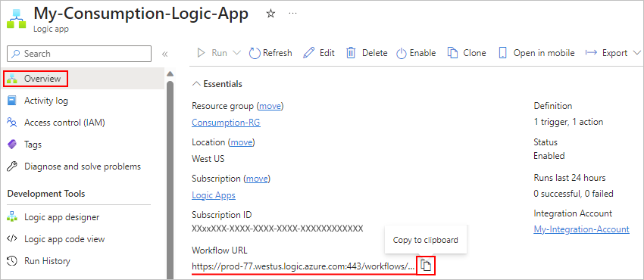Click the Refresh circular arrow icon
Image resolution: width=644 pixels, height=280 pixels.
click(255, 53)
